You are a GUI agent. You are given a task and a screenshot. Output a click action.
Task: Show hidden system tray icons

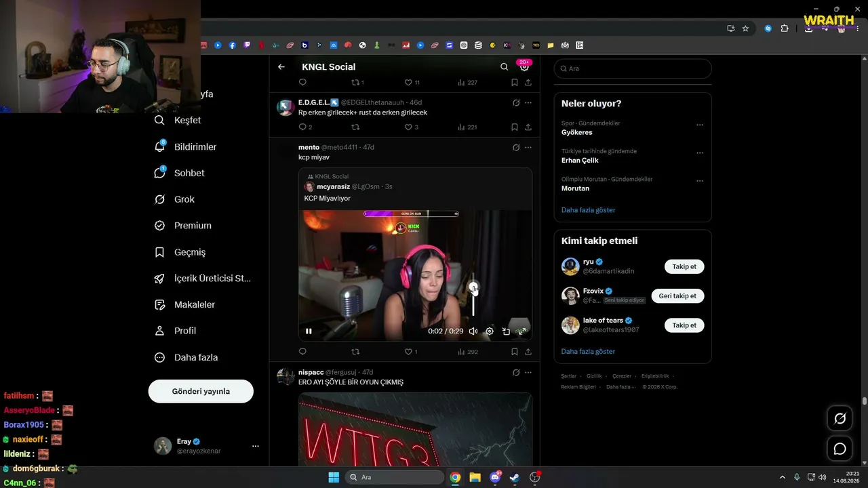pyautogui.click(x=782, y=477)
